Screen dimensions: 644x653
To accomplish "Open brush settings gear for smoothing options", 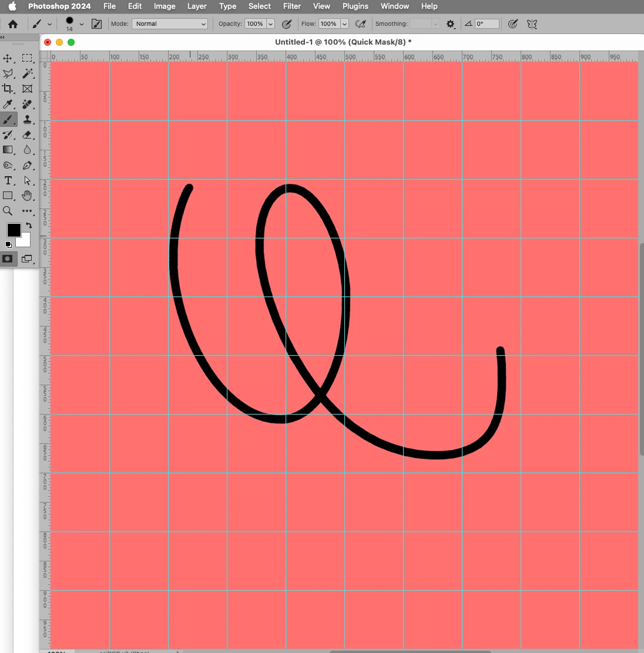I will point(450,24).
